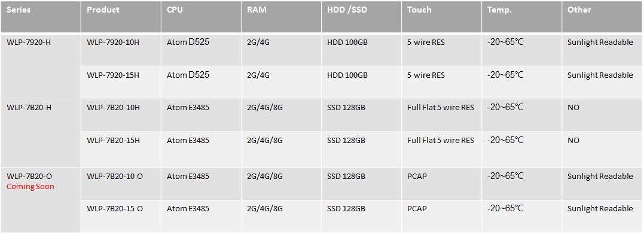644x234 pixels.
Task: Click PCAP in the WLP-7B20-10 O row
Action: coord(417,177)
